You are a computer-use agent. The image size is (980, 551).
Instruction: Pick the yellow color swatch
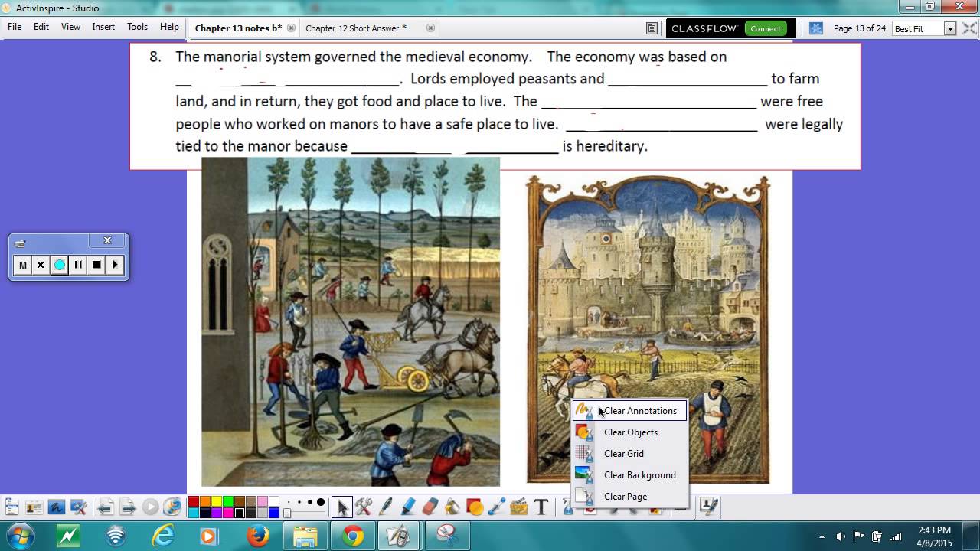[x=216, y=502]
